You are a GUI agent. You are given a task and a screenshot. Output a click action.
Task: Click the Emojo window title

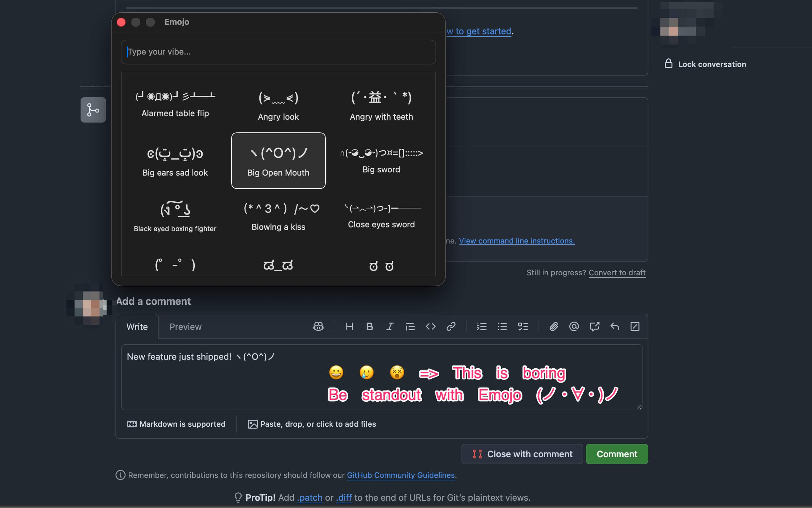176,22
